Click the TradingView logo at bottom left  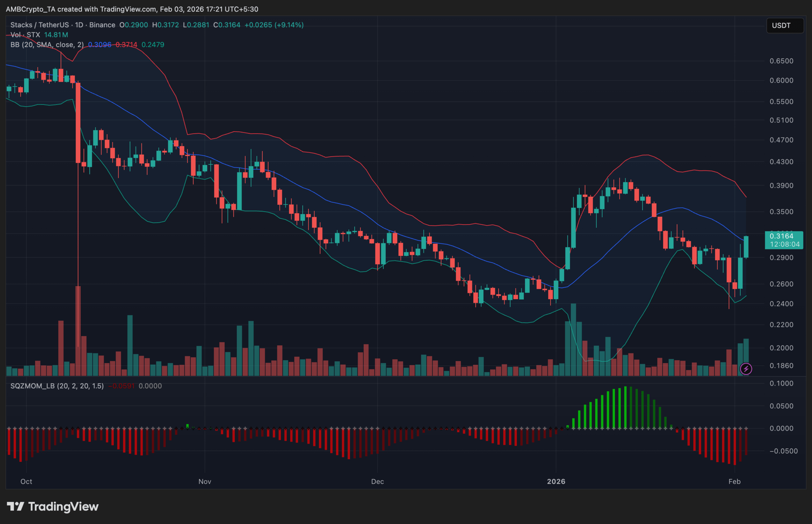53,507
